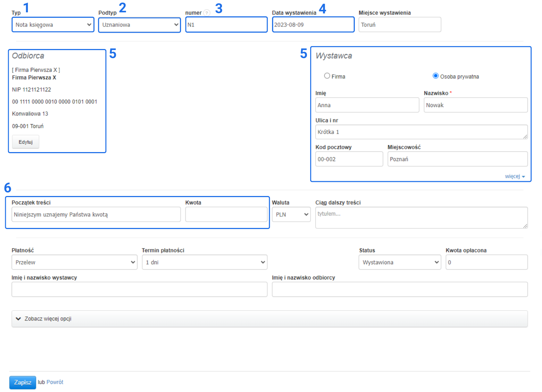Click the help icon next to numer
The width and height of the screenshot is (542, 392).
tap(206, 13)
